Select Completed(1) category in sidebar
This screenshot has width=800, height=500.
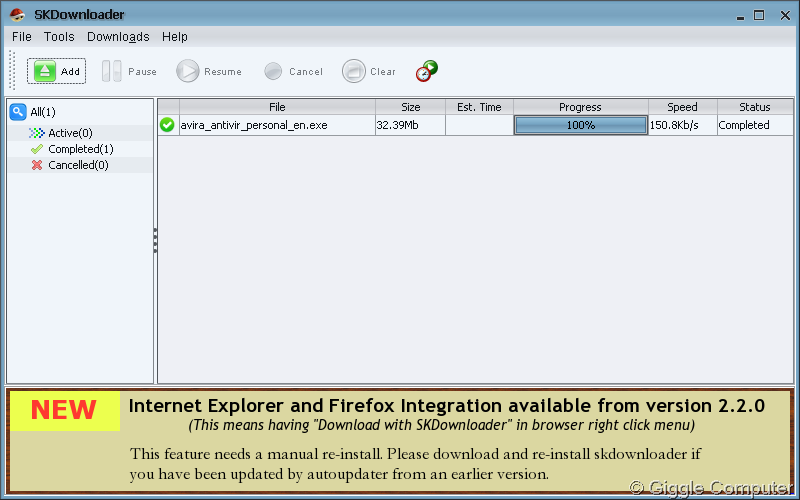pyautogui.click(x=81, y=149)
